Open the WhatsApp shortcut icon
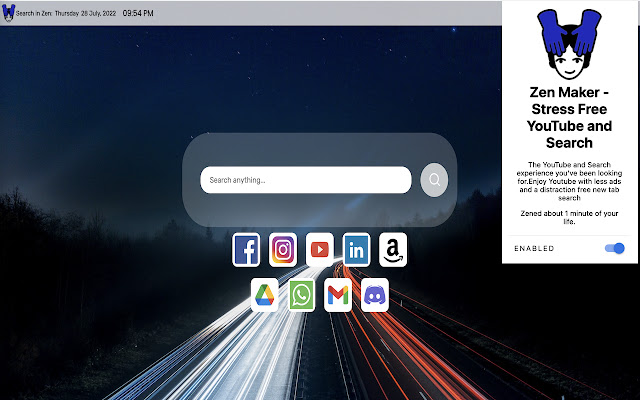This screenshot has width=640, height=400. pos(301,295)
